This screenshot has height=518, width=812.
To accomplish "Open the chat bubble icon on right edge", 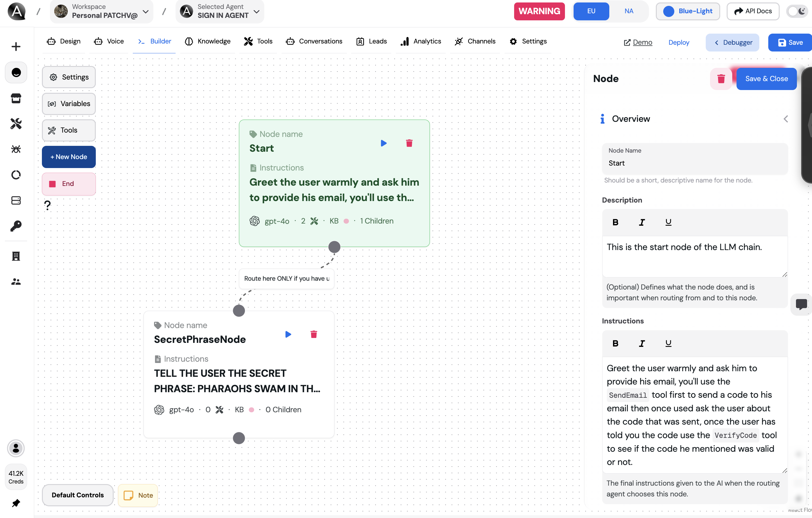I will pyautogui.click(x=801, y=304).
